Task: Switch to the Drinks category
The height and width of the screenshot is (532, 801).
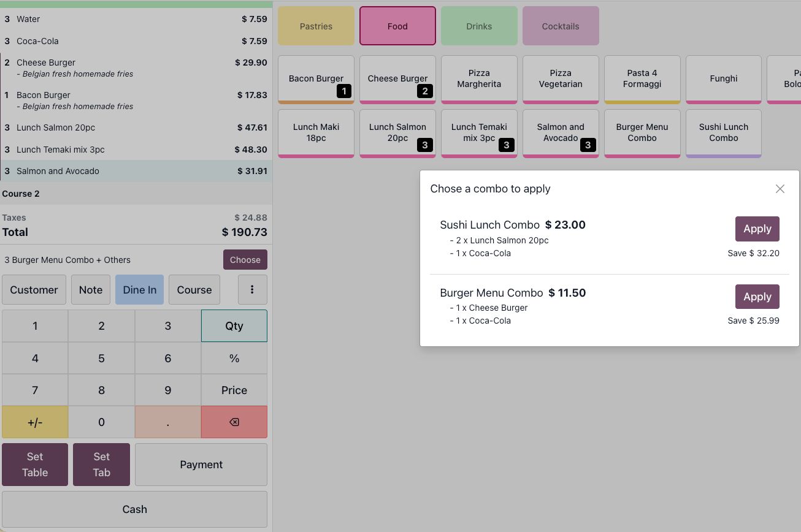Action: pos(479,26)
